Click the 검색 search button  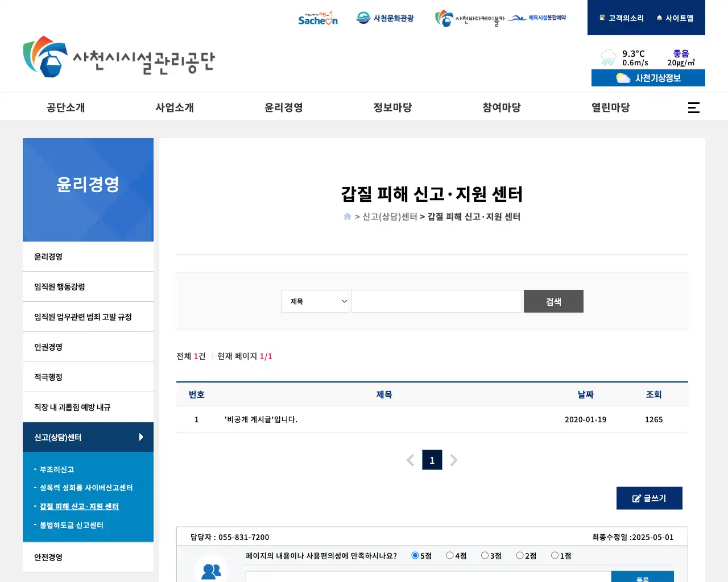coord(553,301)
